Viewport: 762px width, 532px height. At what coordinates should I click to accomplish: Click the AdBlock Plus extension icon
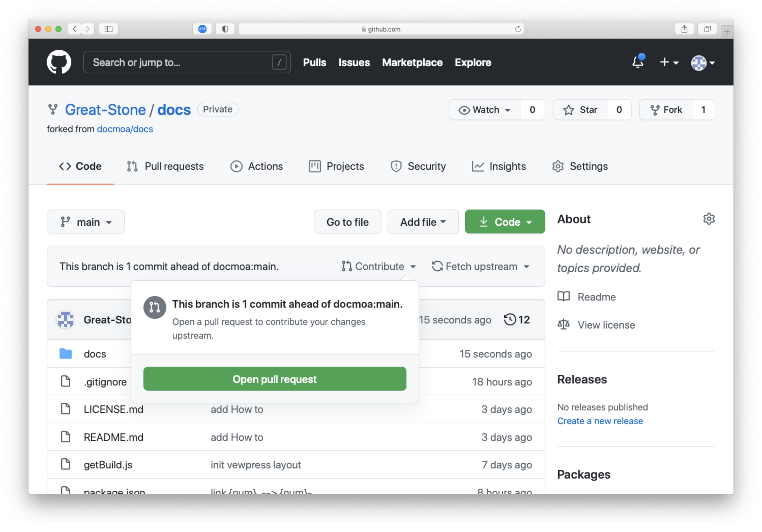point(202,29)
